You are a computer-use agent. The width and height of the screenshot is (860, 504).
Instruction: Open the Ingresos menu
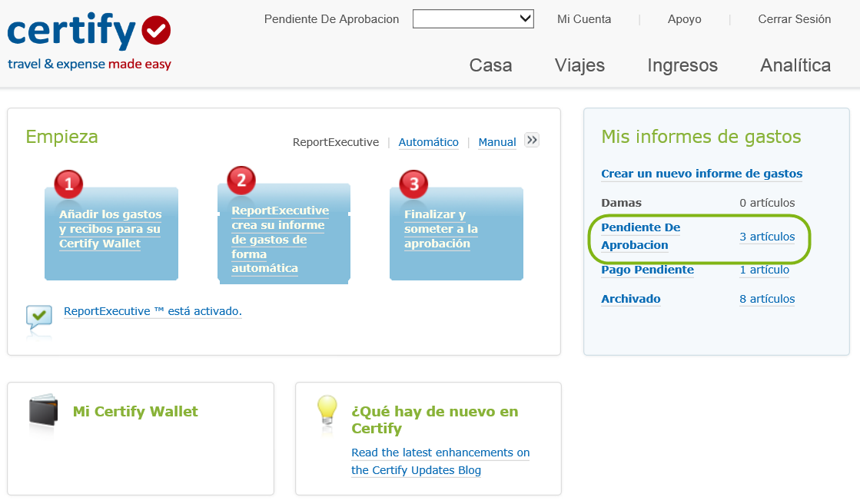[x=682, y=65]
